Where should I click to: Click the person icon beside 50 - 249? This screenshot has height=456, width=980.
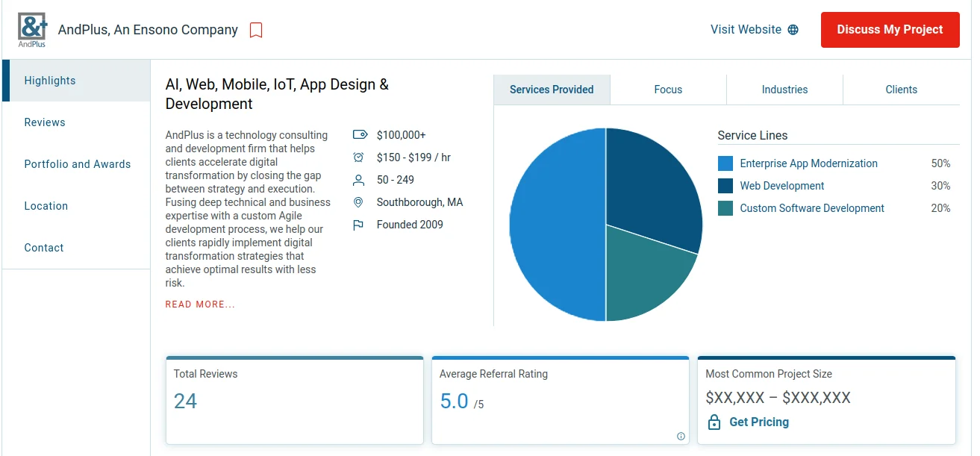click(358, 180)
